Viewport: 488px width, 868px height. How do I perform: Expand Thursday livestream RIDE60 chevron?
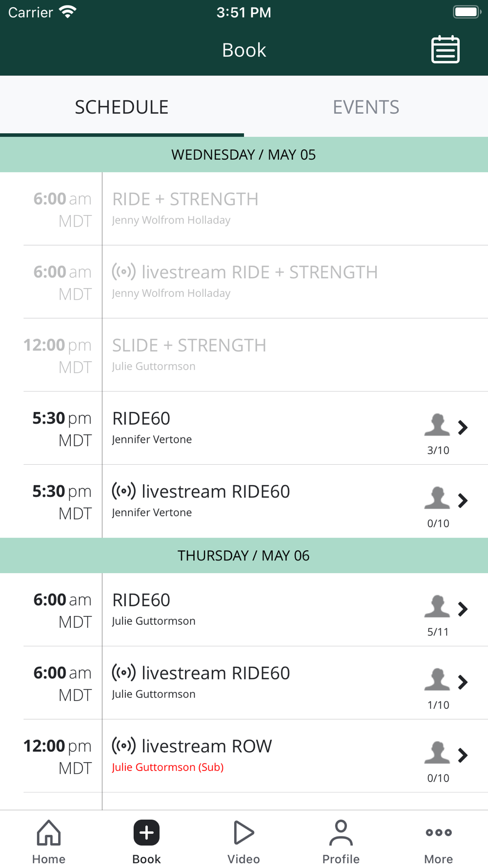[463, 682]
